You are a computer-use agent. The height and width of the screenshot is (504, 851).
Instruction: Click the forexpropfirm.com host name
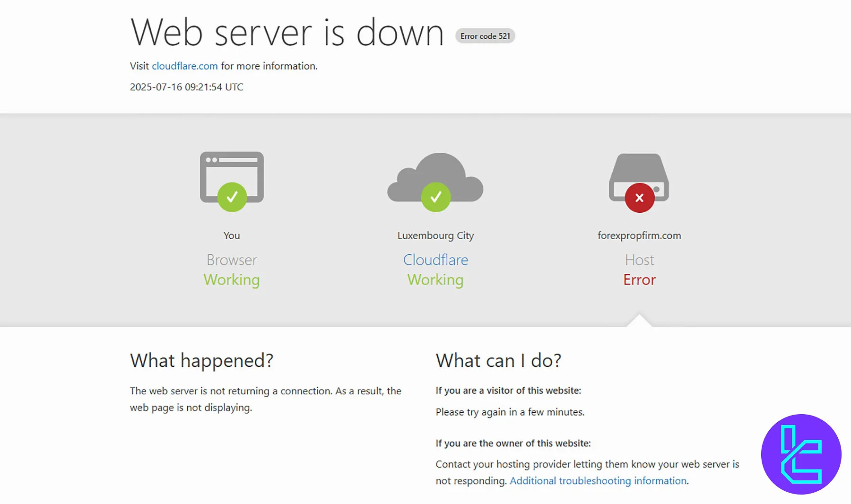coord(639,235)
